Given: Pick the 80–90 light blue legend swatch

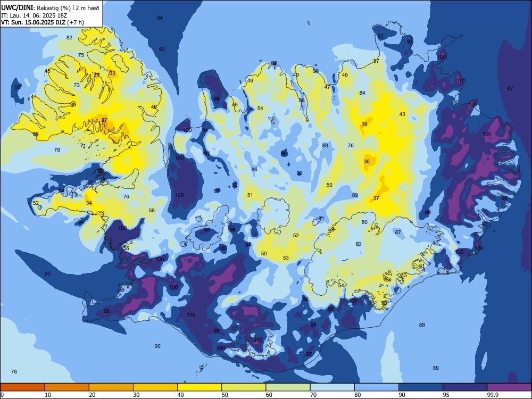Looking at the screenshot, I should [376, 387].
